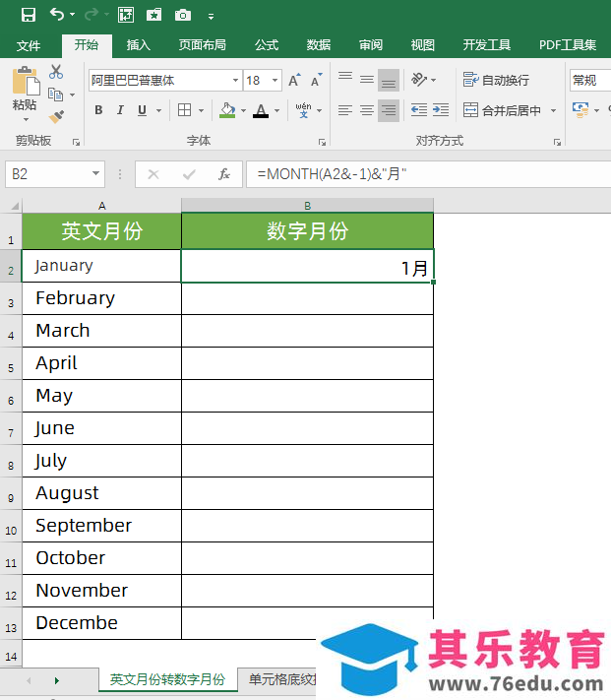The image size is (611, 700).
Task: Open the number format 常规 box
Action: click(x=589, y=81)
